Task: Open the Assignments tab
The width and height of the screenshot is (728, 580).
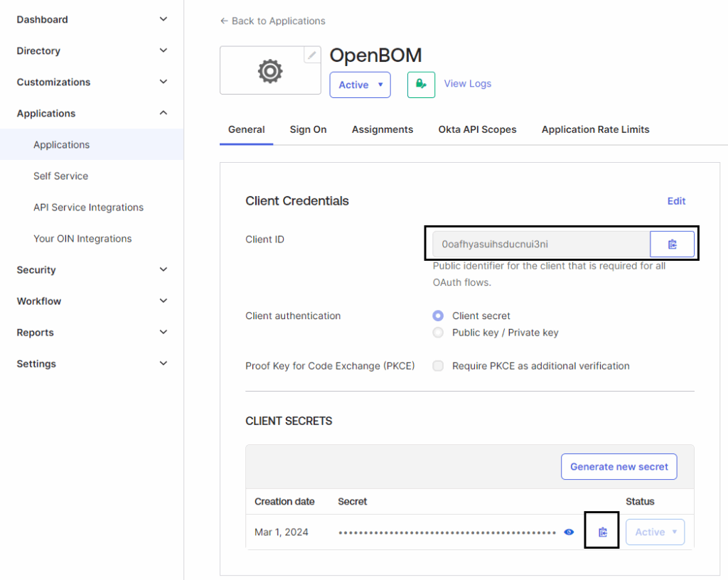Action: click(382, 129)
